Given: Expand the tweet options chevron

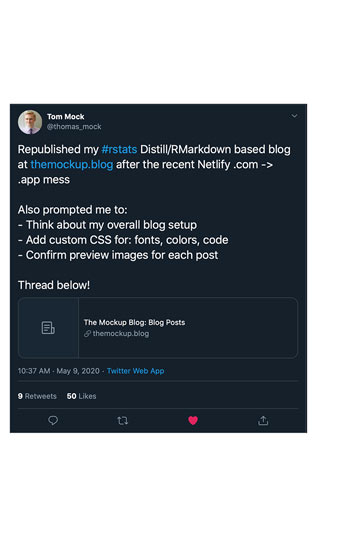Looking at the screenshot, I should pos(294,116).
